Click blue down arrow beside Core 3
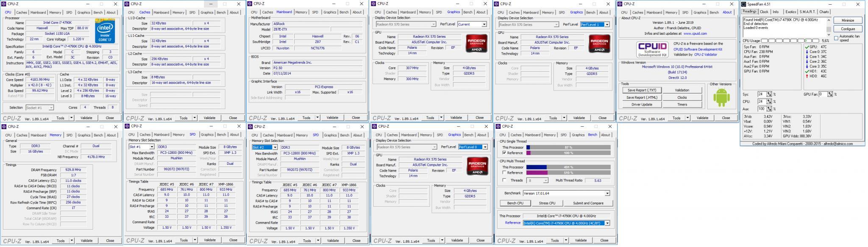The height and width of the screenshot is (247, 868). click(x=807, y=66)
